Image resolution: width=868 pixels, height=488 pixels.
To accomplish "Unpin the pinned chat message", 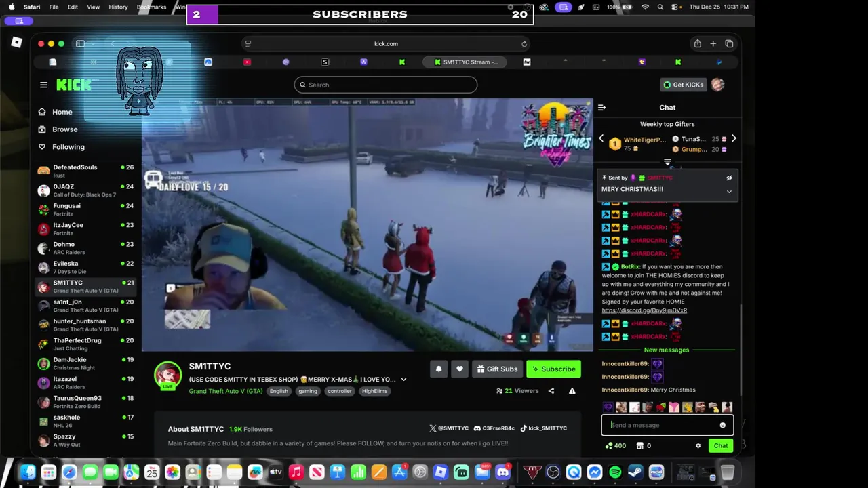I will (x=729, y=178).
